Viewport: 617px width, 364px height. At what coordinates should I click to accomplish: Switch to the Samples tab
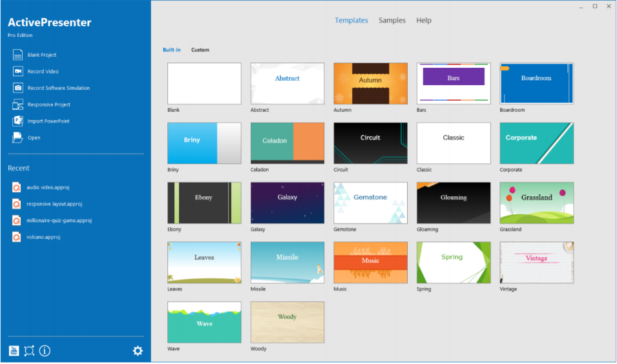point(392,21)
